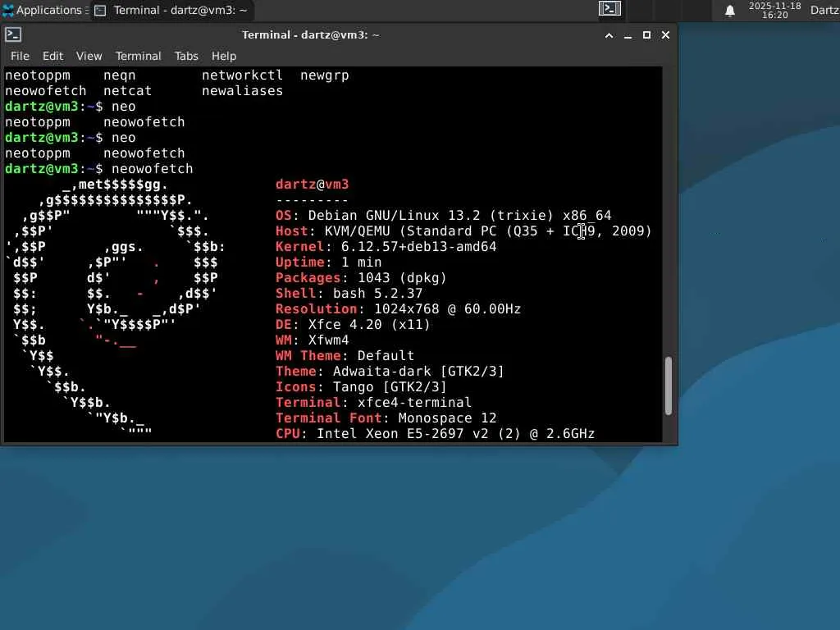Roll up the terminal window with arrow icon
This screenshot has width=840, height=630.
tap(609, 35)
